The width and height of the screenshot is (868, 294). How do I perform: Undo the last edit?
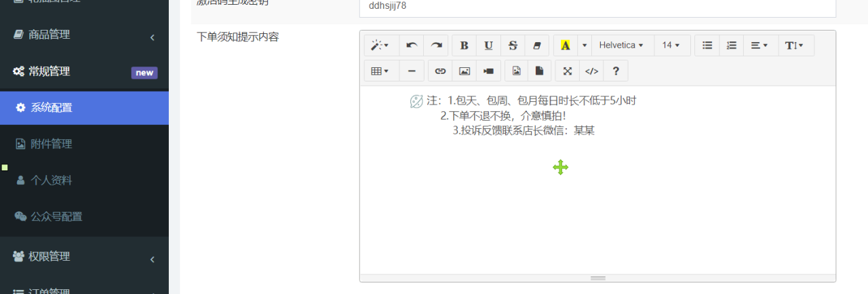(412, 45)
